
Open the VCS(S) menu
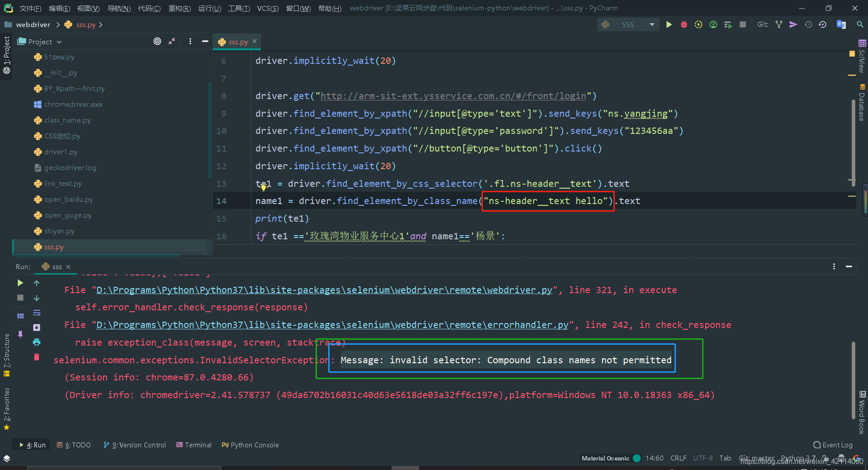point(268,8)
